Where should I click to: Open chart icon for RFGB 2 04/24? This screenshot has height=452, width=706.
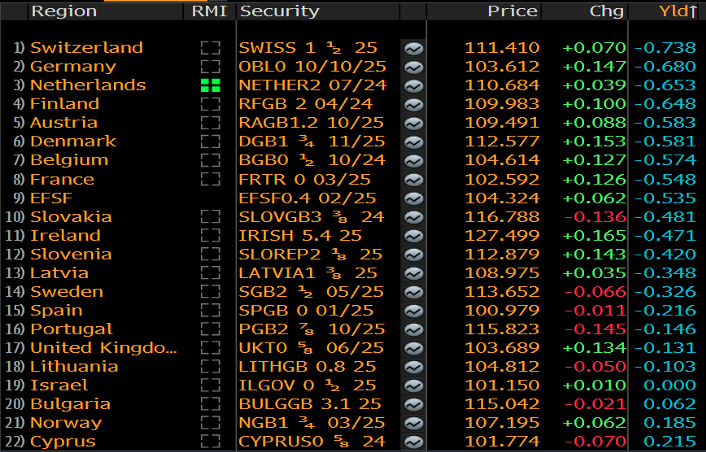coord(413,104)
